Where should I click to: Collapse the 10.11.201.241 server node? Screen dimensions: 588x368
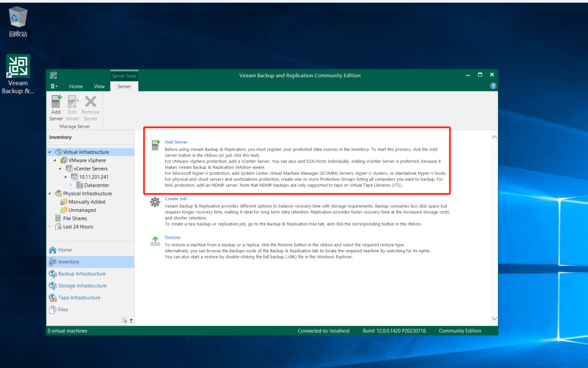65,177
